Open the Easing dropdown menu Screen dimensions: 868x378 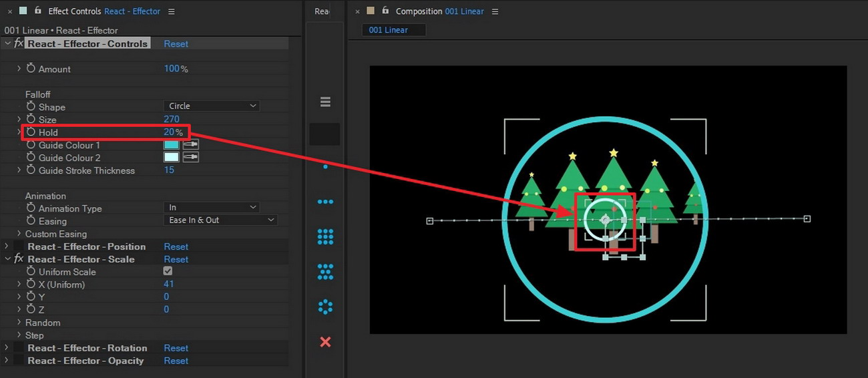point(220,220)
